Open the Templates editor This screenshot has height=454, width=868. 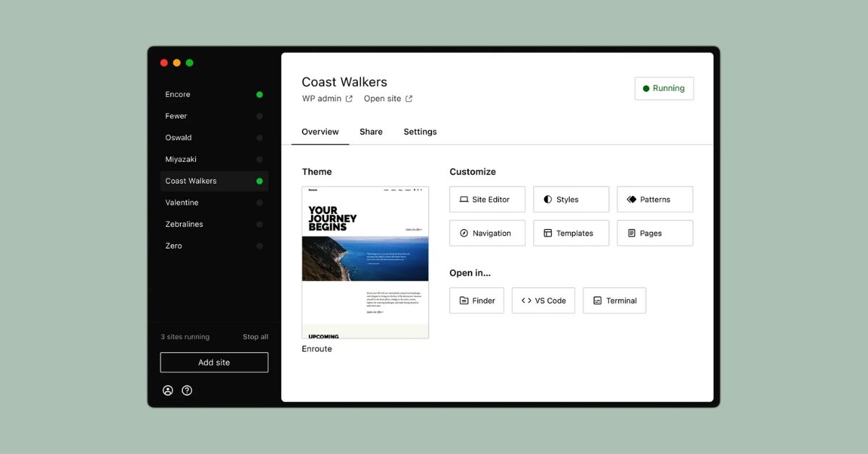pyautogui.click(x=571, y=233)
